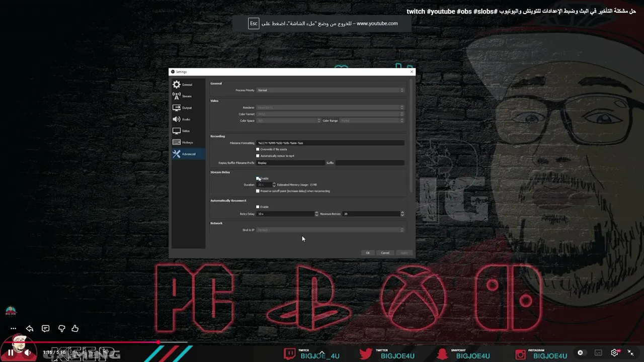The image size is (644, 362).
Task: Open Renderer dropdown
Action: (x=330, y=107)
